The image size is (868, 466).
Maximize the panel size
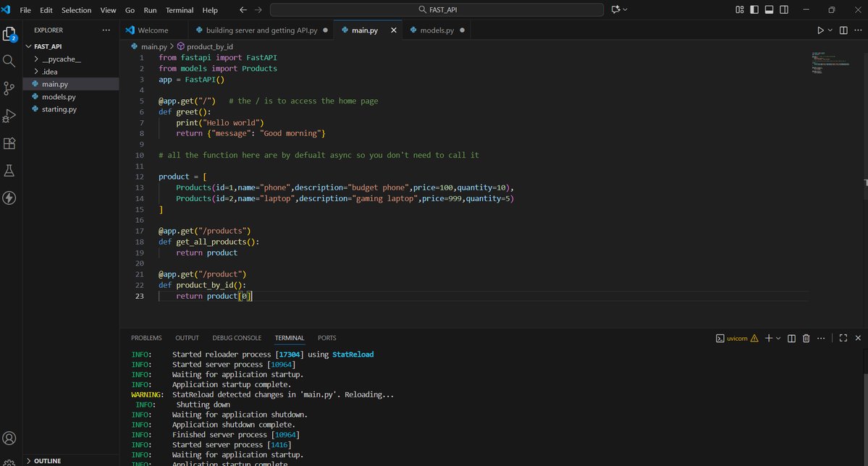point(843,338)
